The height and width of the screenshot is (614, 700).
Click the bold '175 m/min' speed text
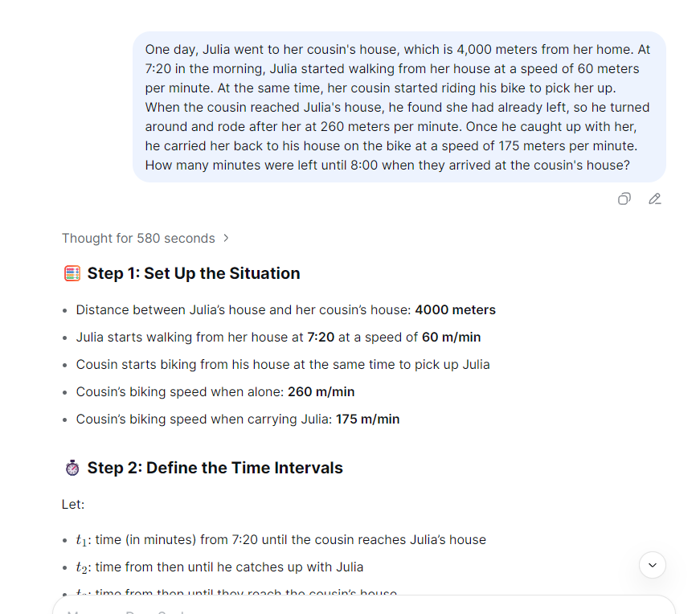tap(367, 419)
